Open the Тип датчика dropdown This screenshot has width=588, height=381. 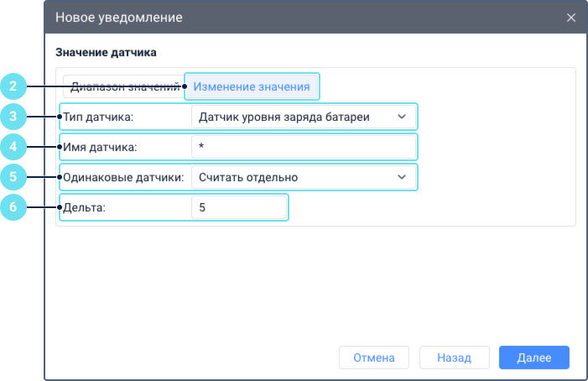click(x=302, y=116)
